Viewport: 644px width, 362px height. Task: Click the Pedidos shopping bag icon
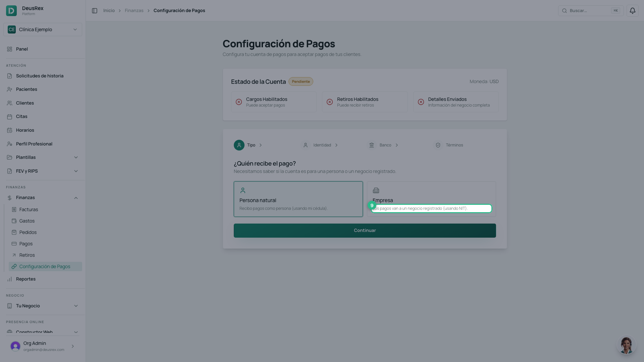coord(14,233)
